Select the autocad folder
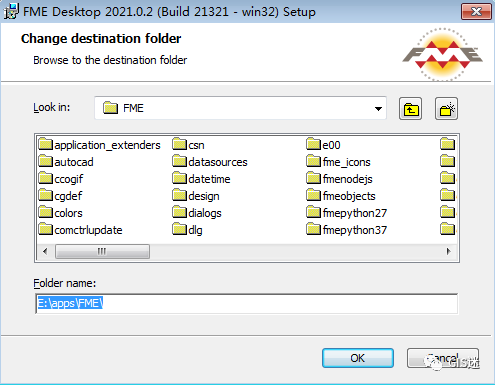Viewport: 495px width, 385px height. tap(66, 162)
